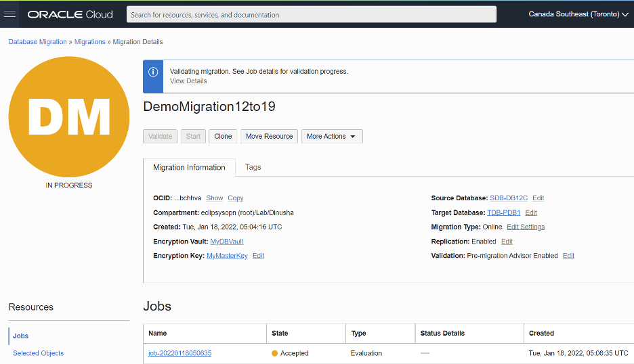Click the IN PROGRESS status text

68,185
